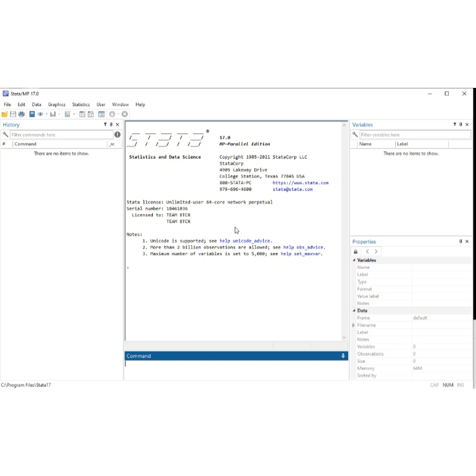
Task: Open the https://www.stata.com link
Action: tap(300, 183)
